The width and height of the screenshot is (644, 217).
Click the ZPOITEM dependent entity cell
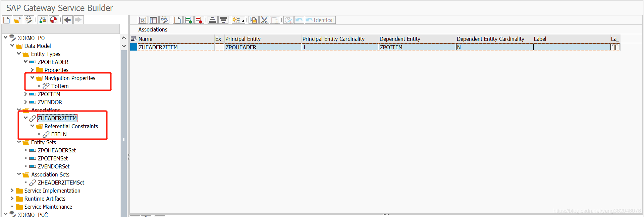tap(417, 47)
